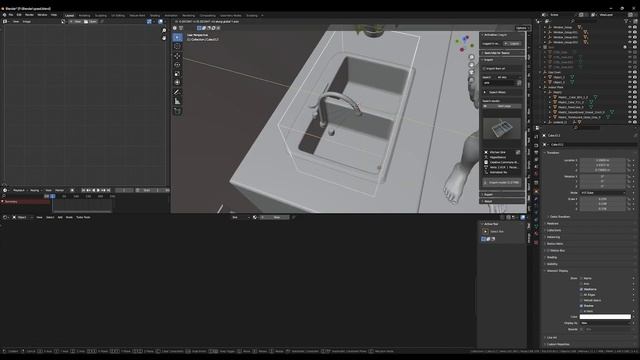Click the viewport zoom navigation icon
This screenshot has width=640, height=360.
(x=471, y=57)
